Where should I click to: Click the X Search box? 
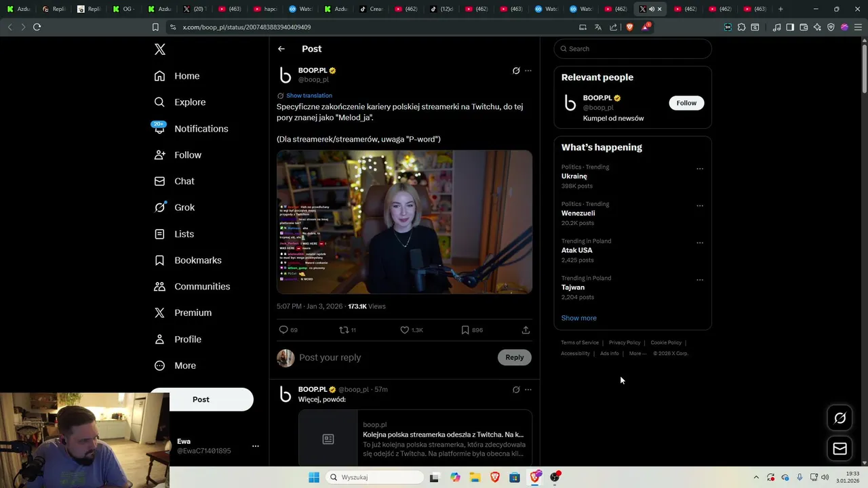tap(633, 49)
